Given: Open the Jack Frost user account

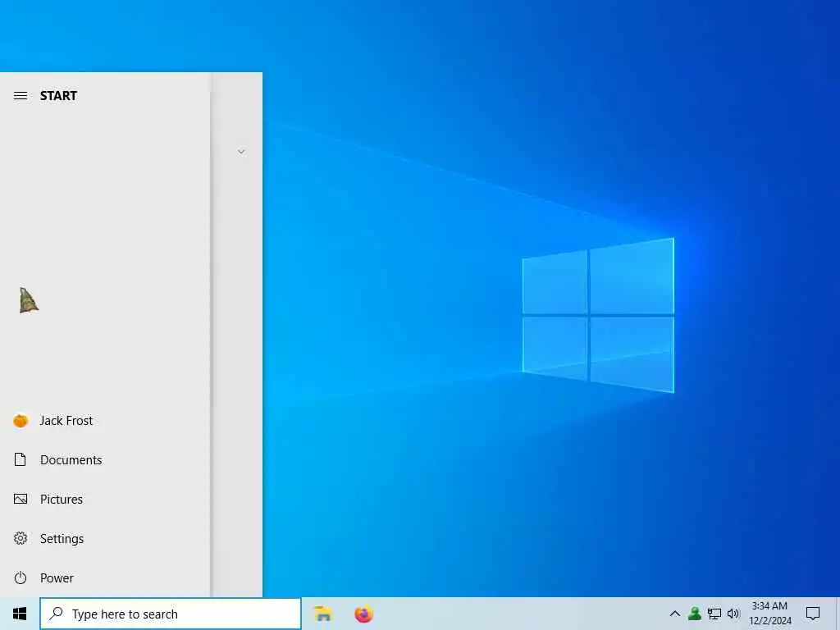Looking at the screenshot, I should coord(105,421).
